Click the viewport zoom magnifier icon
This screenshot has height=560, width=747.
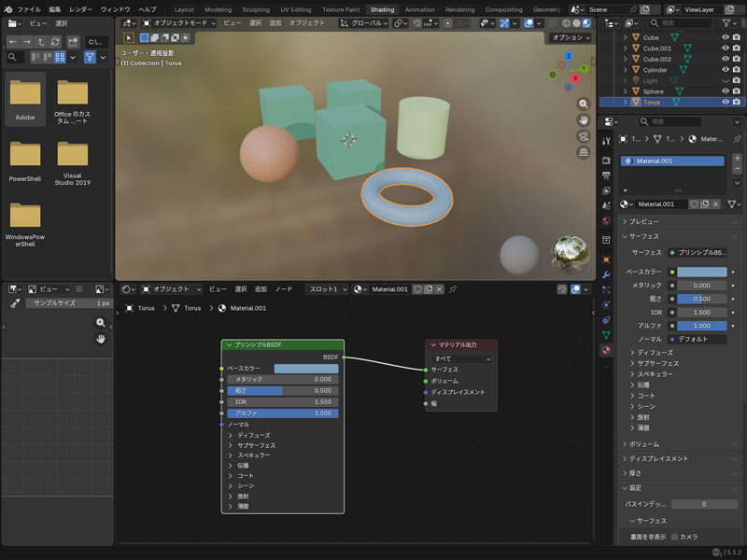point(584,104)
